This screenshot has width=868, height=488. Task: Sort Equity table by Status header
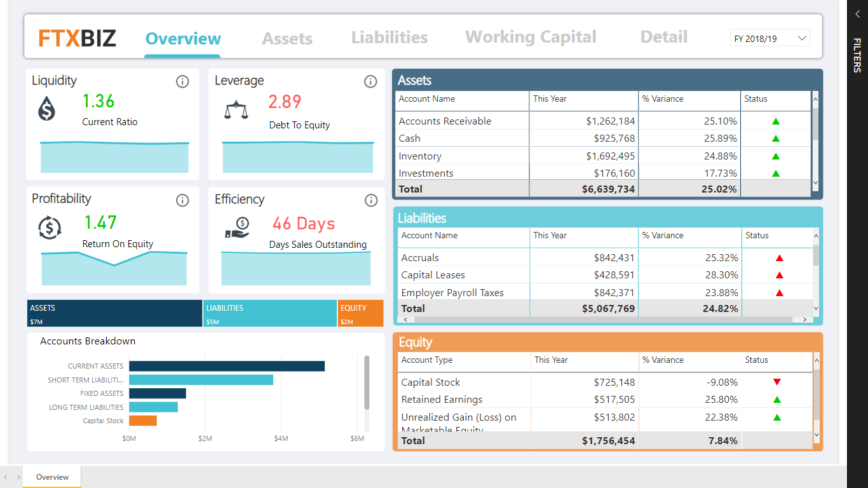(757, 360)
